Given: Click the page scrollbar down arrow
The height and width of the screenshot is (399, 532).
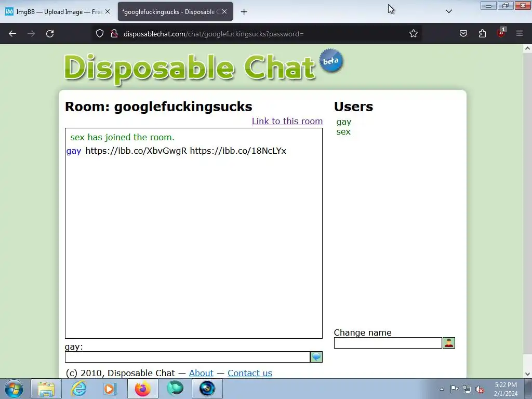Looking at the screenshot, I should 527,374.
